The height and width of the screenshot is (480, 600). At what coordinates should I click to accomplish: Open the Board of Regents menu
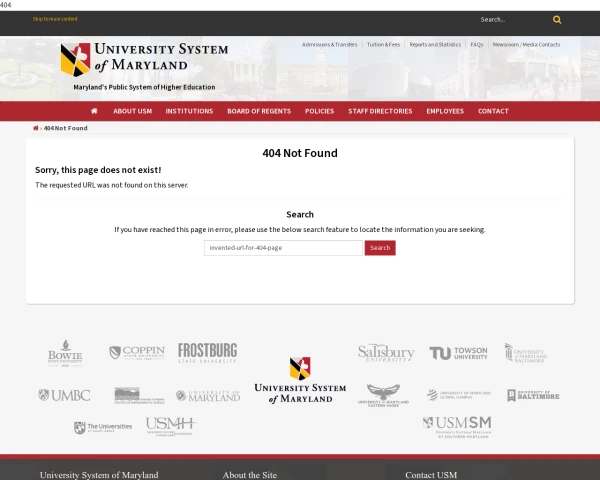259,111
